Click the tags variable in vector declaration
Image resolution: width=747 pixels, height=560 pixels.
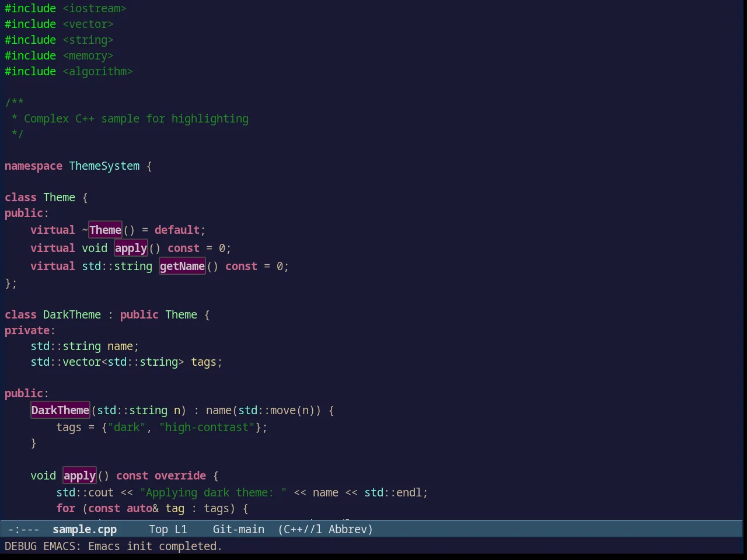(204, 362)
